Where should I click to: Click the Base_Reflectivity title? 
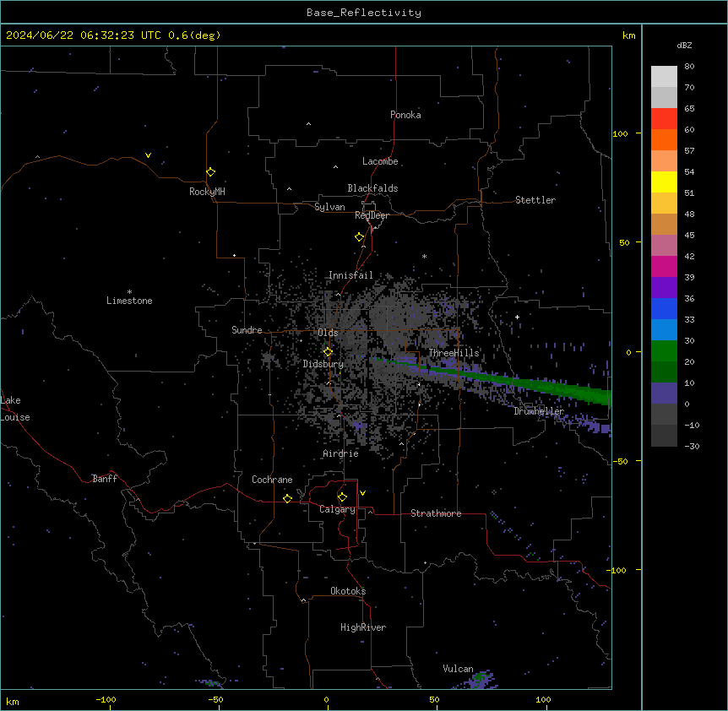pyautogui.click(x=364, y=13)
